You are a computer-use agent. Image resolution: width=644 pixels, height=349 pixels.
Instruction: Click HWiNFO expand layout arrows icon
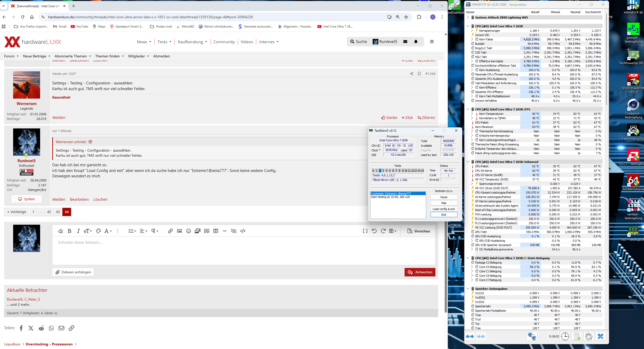click(470, 336)
